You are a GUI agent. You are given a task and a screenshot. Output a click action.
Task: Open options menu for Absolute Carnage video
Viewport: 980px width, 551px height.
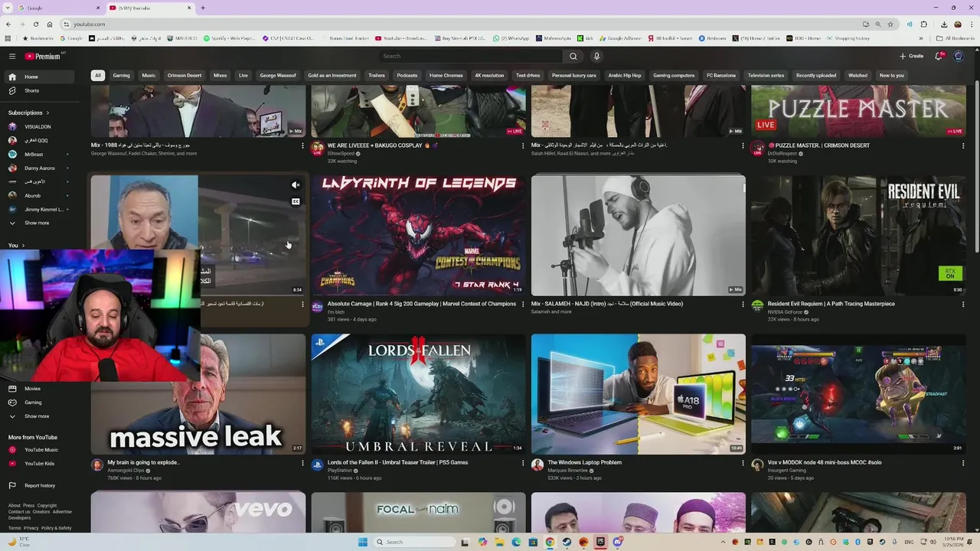(523, 305)
